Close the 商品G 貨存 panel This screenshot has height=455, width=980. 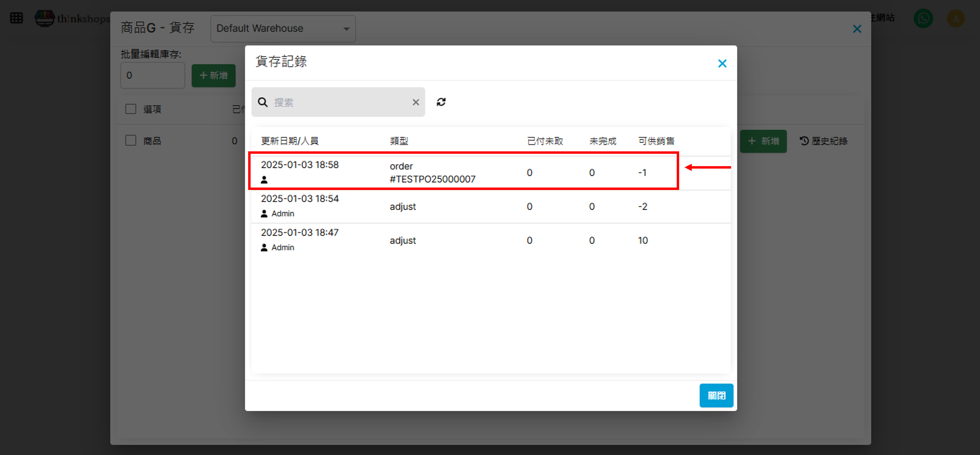coord(857,29)
